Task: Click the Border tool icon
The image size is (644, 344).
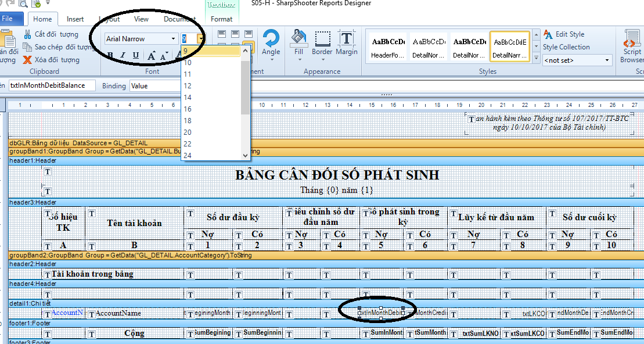Action: (322, 38)
